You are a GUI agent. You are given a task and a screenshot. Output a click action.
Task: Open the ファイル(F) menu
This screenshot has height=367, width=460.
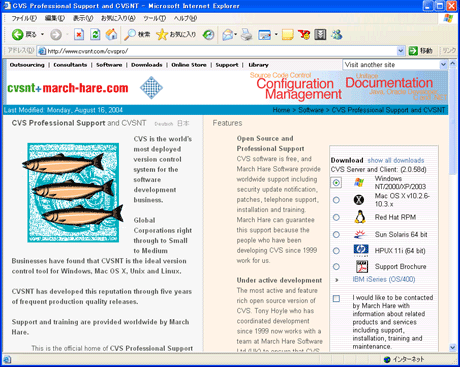coord(23,18)
